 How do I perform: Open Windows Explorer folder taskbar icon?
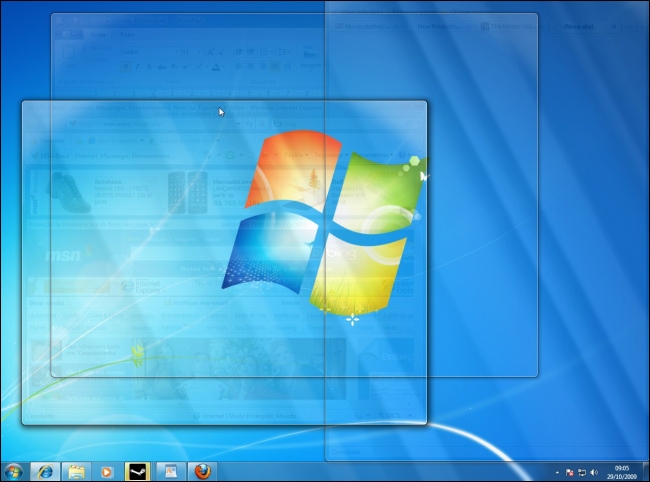(x=75, y=471)
